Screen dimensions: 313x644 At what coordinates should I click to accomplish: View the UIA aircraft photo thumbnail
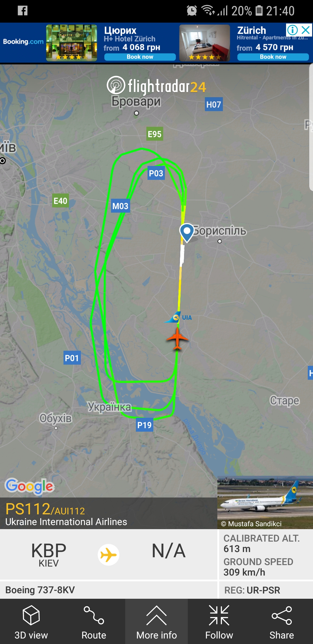tap(265, 502)
